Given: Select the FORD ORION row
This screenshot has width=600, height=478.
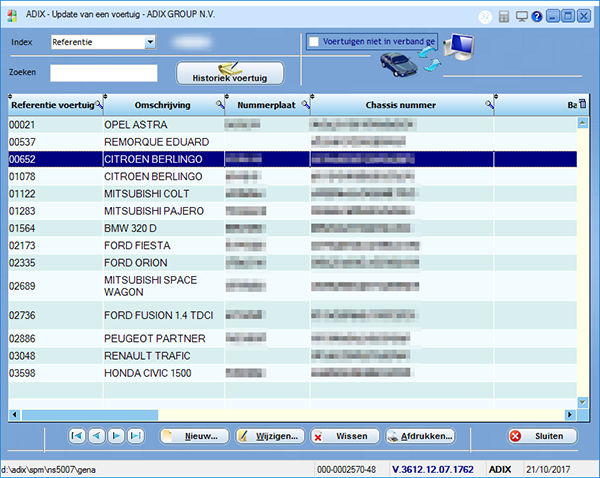Looking at the screenshot, I should tap(292, 263).
